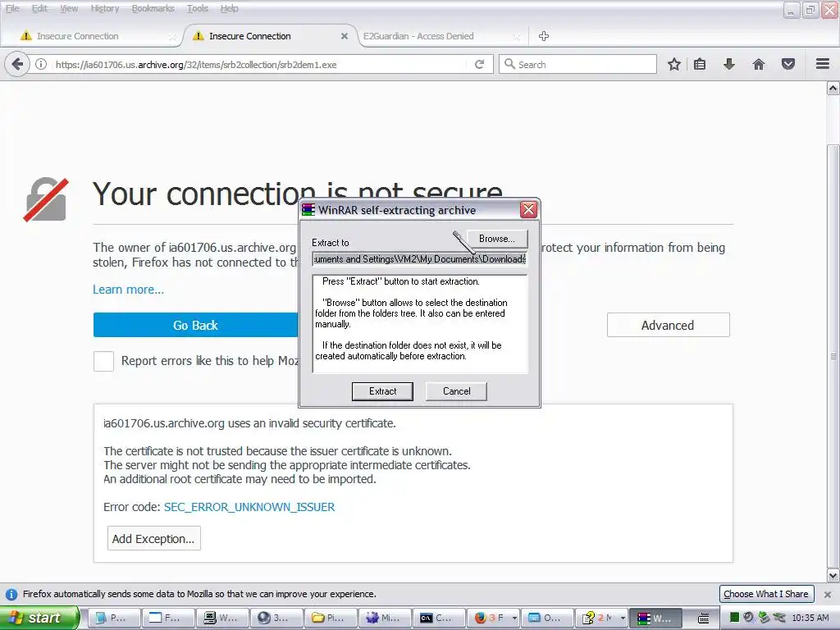This screenshot has height=630, width=840.
Task: Open the Tools menu
Action: pyautogui.click(x=197, y=8)
